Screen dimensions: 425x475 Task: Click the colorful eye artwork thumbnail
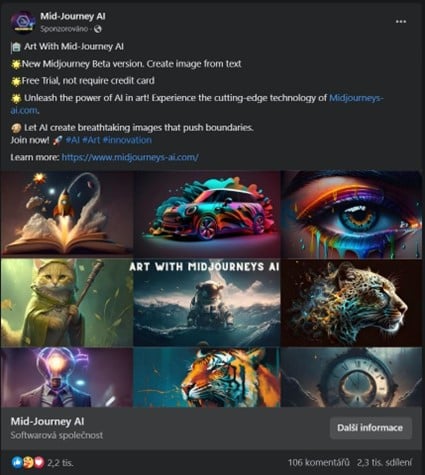[x=351, y=214]
